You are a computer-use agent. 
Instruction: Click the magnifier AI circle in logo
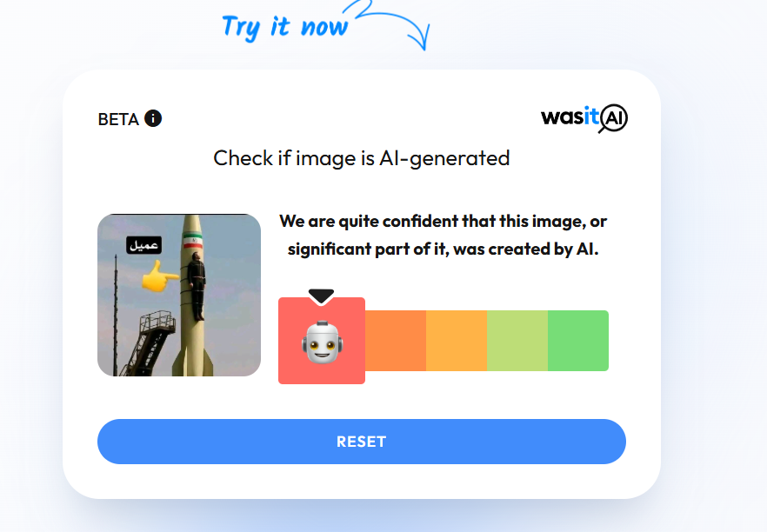(x=613, y=118)
